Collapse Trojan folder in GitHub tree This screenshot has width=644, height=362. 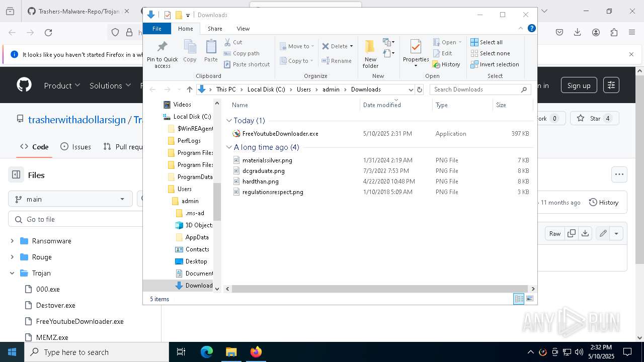pos(12,273)
